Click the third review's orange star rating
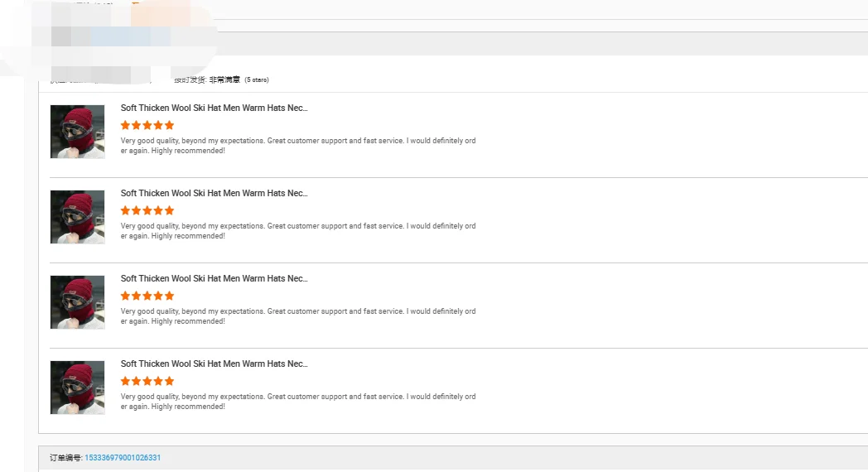Viewport: 868px width, 472px height. pyautogui.click(x=147, y=296)
